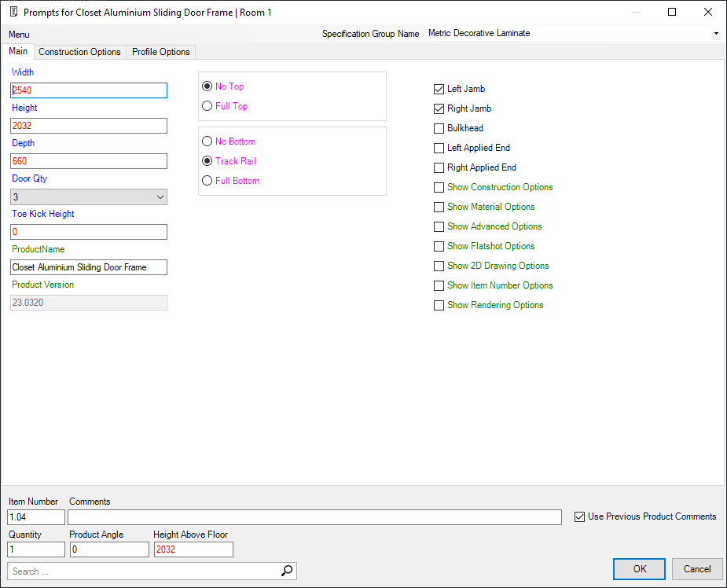Click into the Width input field
Viewport: 727px width, 588px height.
[x=89, y=90]
